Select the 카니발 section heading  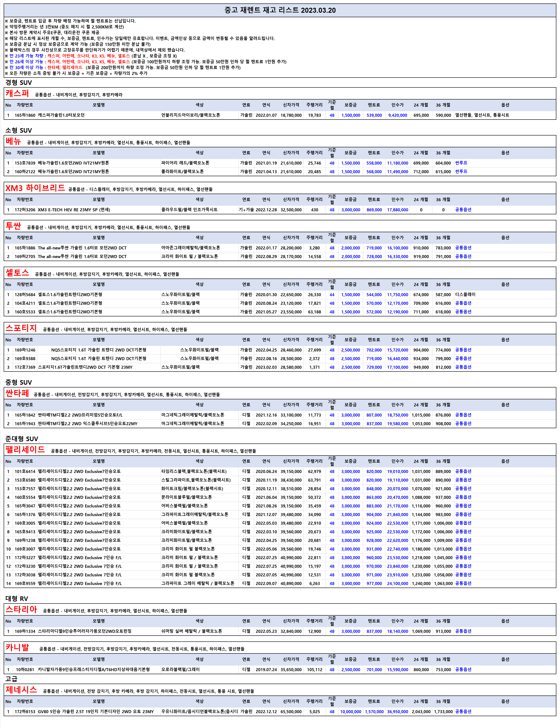pos(17,648)
